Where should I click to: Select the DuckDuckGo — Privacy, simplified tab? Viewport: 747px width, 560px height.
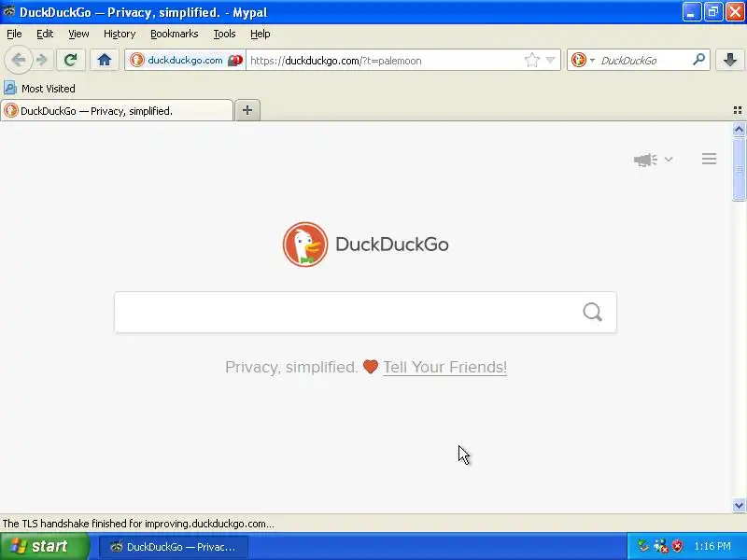click(x=117, y=111)
